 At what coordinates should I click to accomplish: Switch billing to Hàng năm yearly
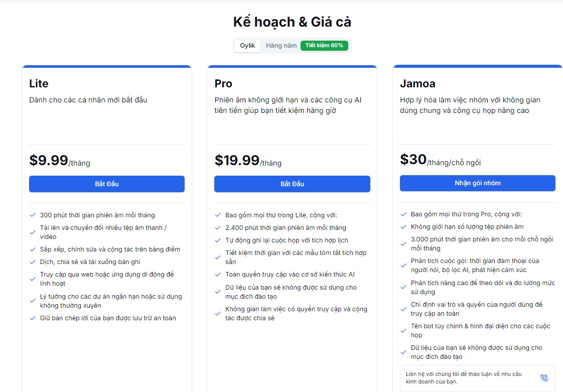[281, 46]
